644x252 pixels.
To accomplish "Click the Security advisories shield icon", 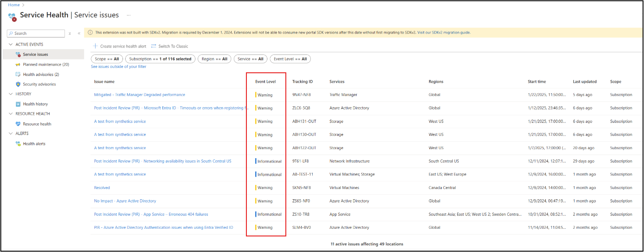I will tap(18, 84).
